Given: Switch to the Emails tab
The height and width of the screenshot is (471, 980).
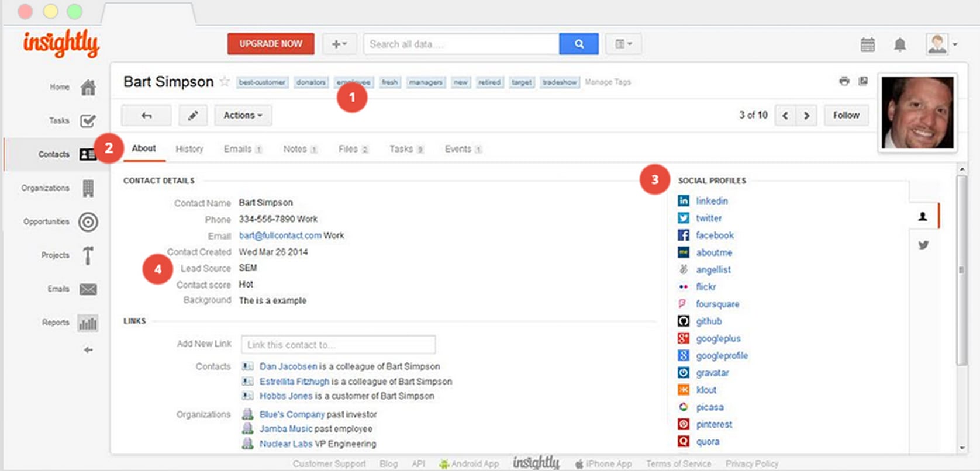Looking at the screenshot, I should pos(243,149).
